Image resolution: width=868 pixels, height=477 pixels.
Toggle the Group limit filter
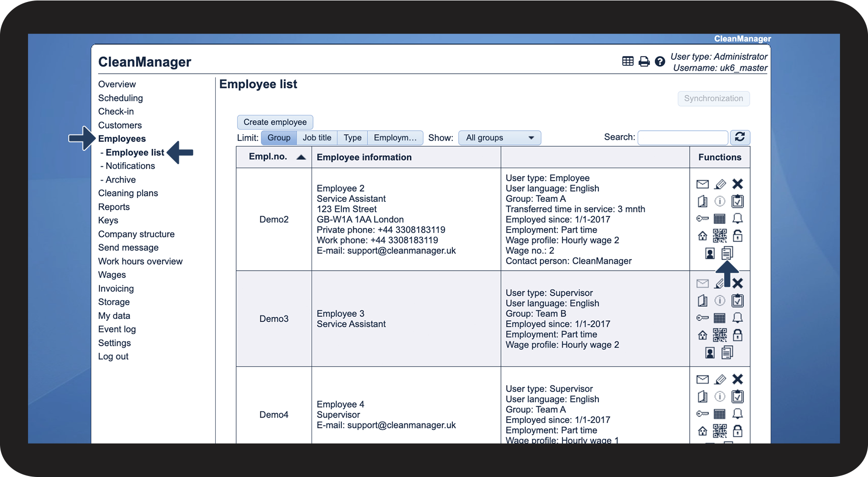point(279,138)
